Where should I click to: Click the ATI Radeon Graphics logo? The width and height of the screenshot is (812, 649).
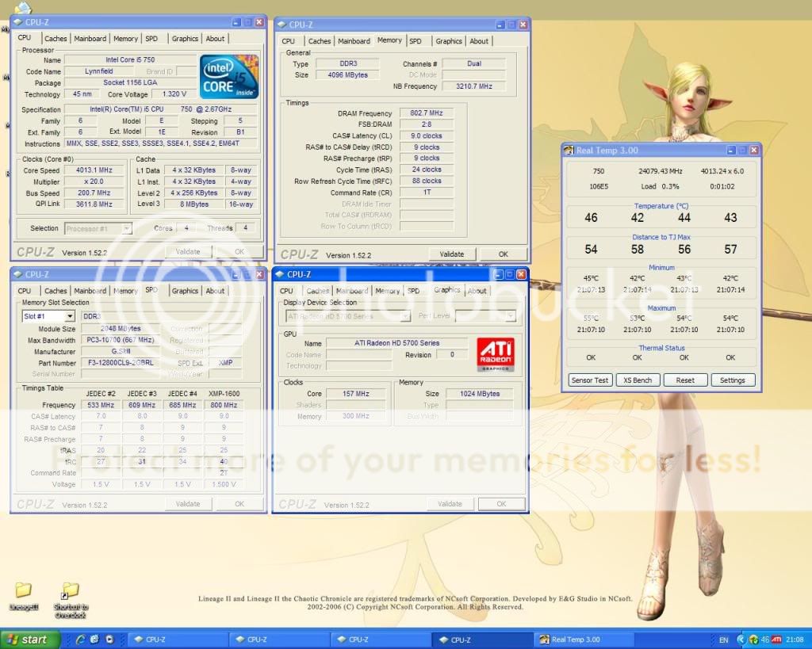click(495, 355)
